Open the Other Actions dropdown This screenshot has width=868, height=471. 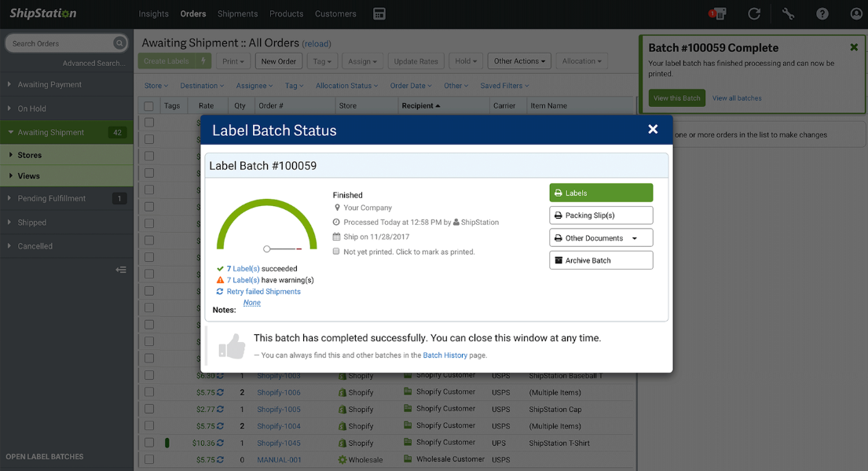point(520,61)
